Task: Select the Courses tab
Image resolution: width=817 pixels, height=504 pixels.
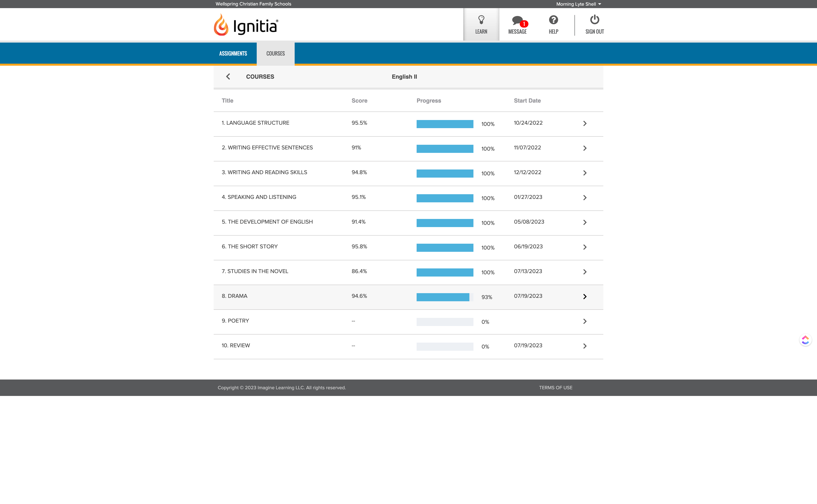Action: click(x=276, y=53)
